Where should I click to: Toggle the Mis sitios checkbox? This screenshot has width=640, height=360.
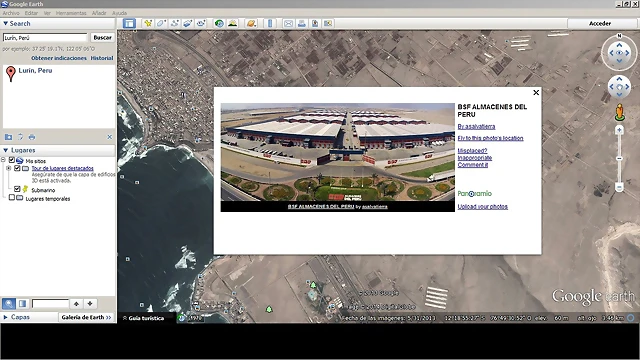(12, 160)
